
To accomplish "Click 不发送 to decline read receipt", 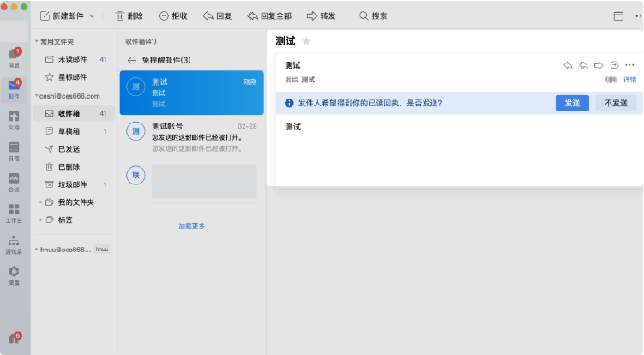I will click(616, 103).
